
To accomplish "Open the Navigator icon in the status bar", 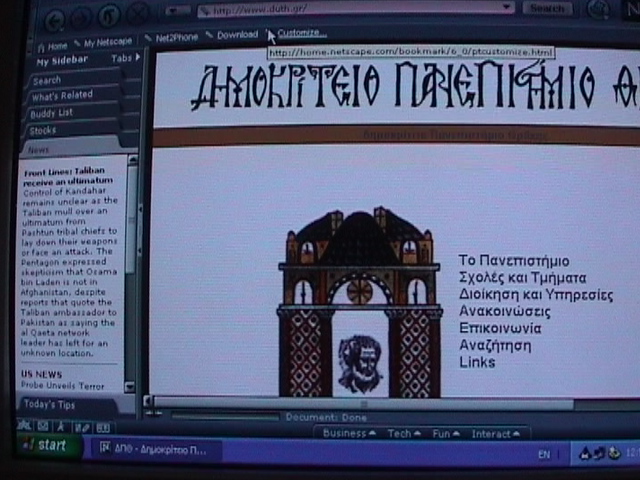I will coord(25,426).
